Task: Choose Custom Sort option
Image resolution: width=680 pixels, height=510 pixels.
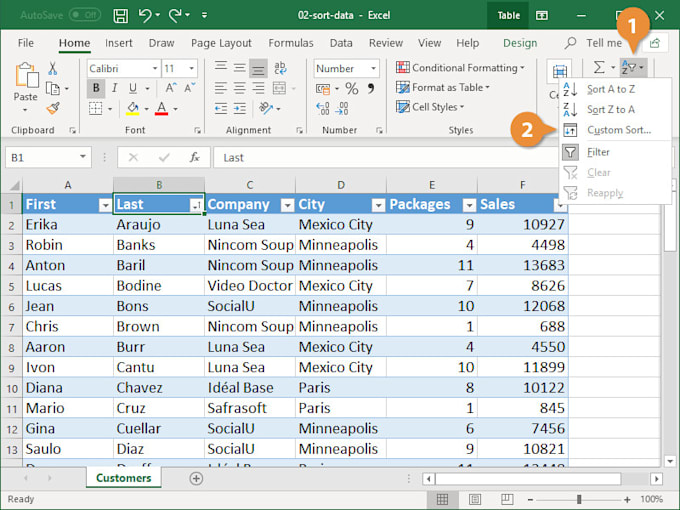Action: [618, 130]
